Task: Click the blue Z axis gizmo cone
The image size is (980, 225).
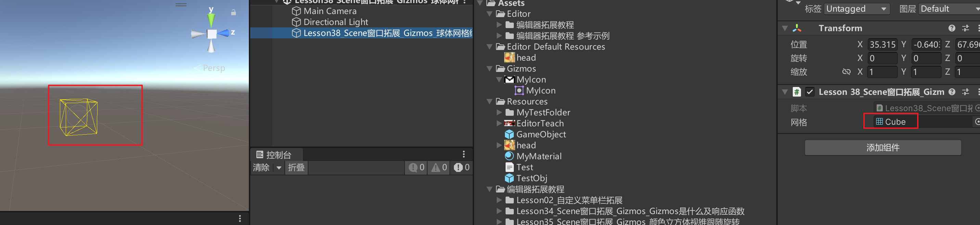Action: coord(224,33)
